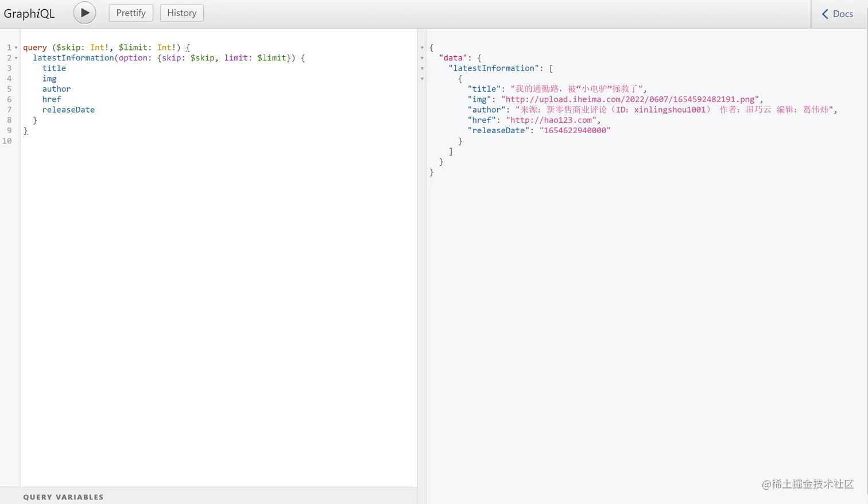
Task: Click line number 5 in the editor gutter
Action: pyautogui.click(x=9, y=89)
